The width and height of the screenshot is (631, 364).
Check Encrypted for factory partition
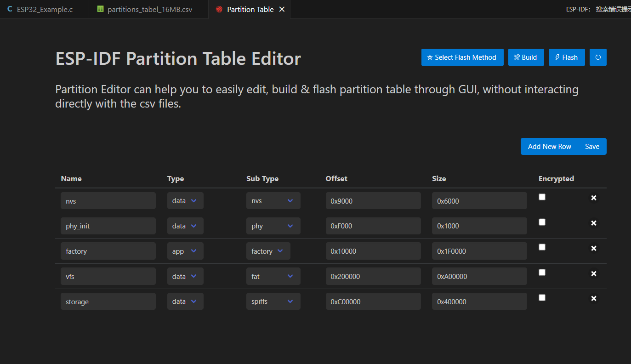[x=542, y=247]
